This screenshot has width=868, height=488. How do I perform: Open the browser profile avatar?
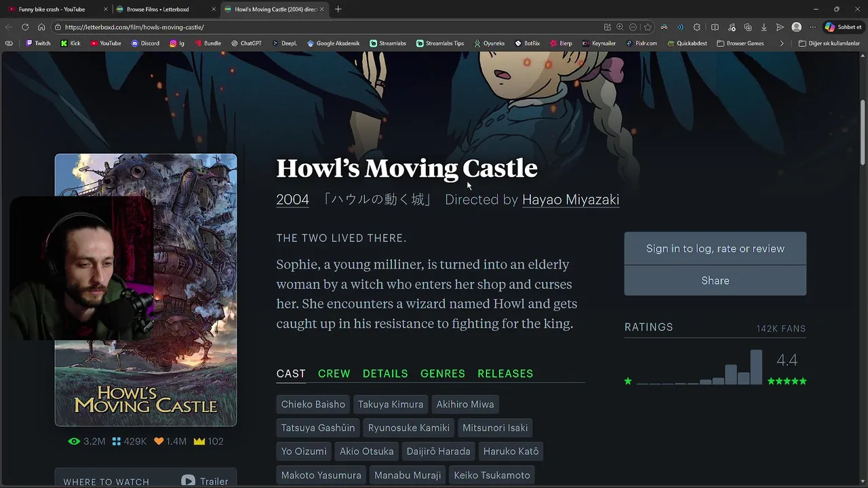pyautogui.click(x=797, y=27)
